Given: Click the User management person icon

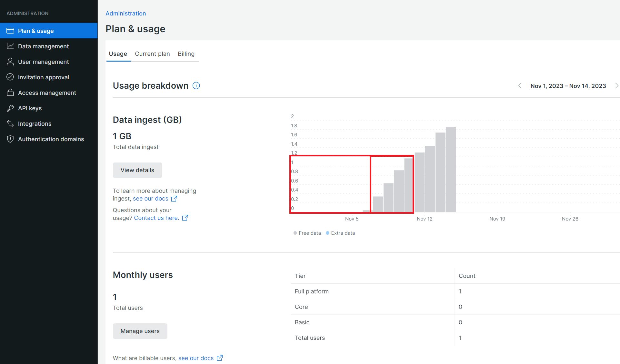Looking at the screenshot, I should [x=10, y=62].
